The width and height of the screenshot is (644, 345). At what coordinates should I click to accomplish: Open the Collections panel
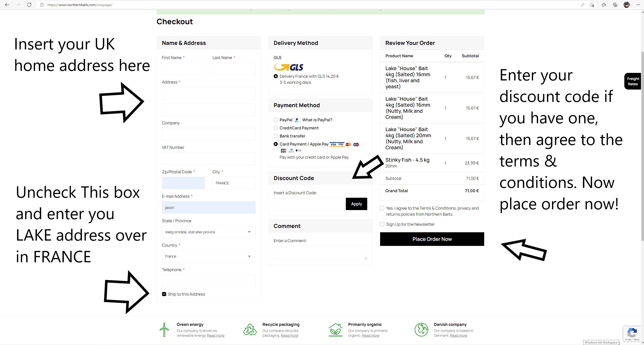[x=615, y=5]
